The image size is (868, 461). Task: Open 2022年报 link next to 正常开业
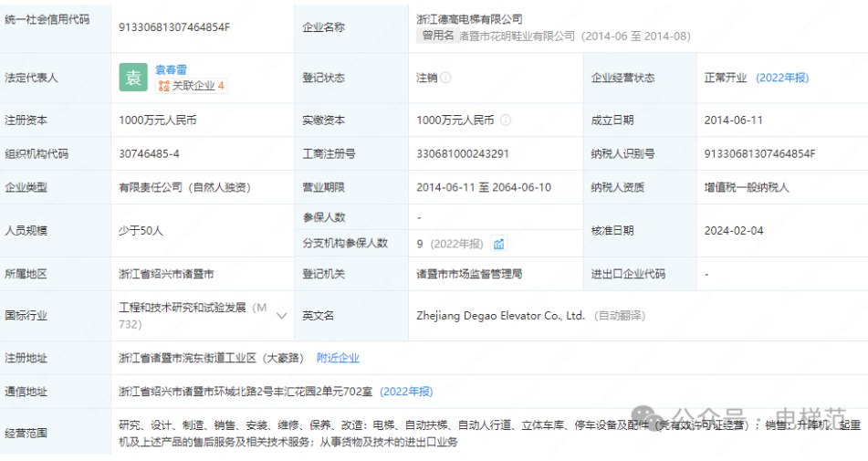coord(782,78)
